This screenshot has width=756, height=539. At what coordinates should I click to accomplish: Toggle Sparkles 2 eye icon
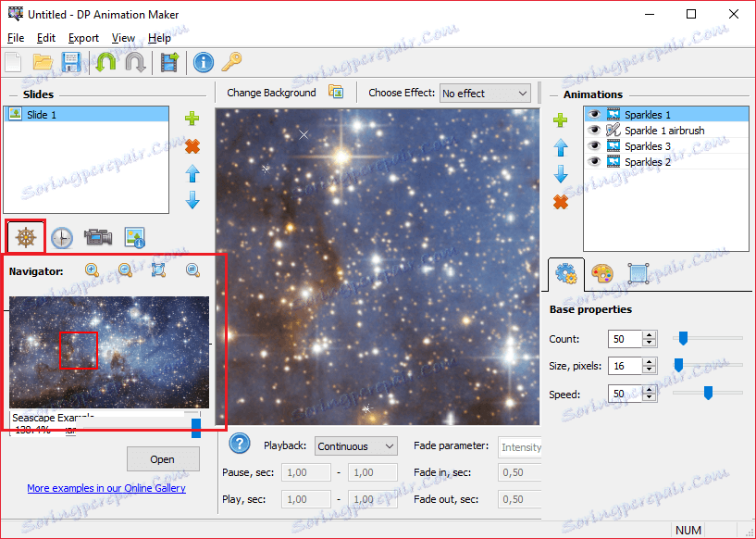click(594, 161)
